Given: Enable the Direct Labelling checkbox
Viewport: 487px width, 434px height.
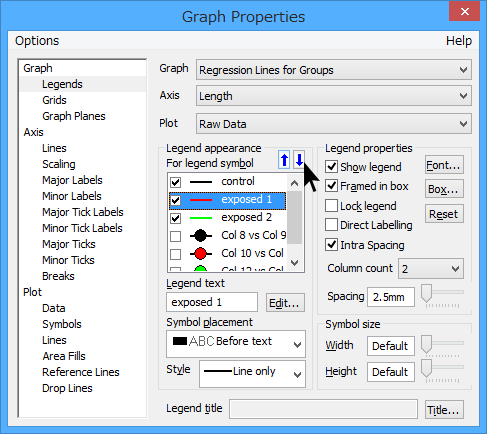Looking at the screenshot, I should [331, 225].
